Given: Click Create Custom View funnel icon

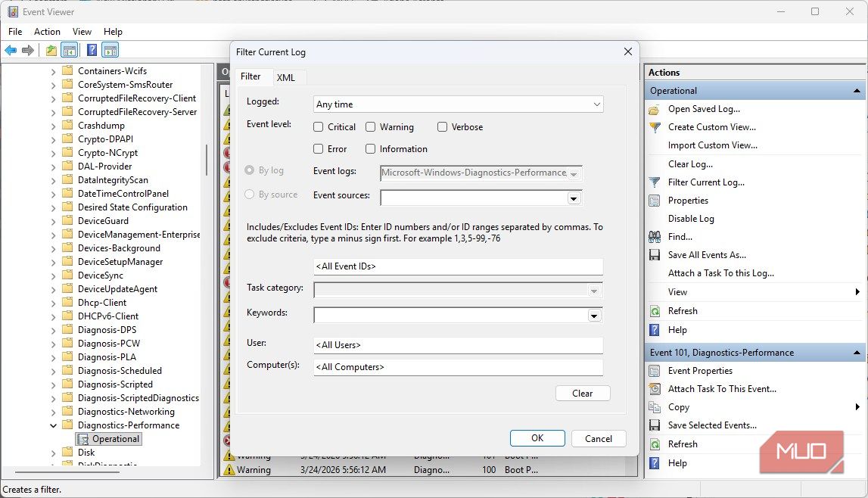Looking at the screenshot, I should point(655,127).
